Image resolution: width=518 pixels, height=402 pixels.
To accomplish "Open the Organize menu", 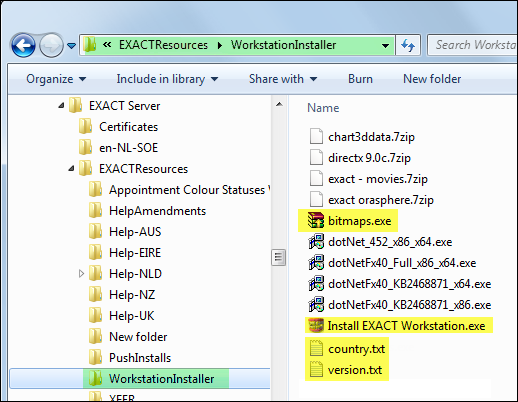I will 56,79.
